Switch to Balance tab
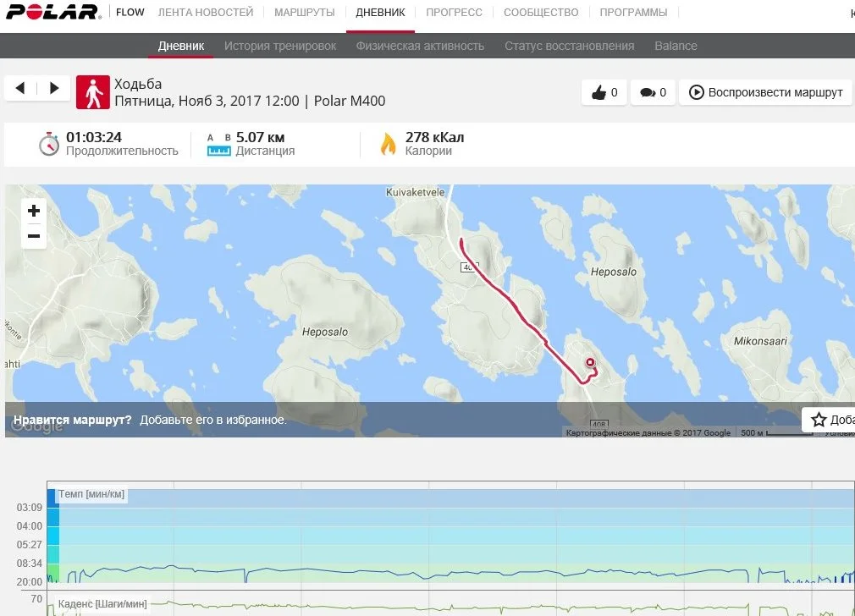 pos(676,46)
